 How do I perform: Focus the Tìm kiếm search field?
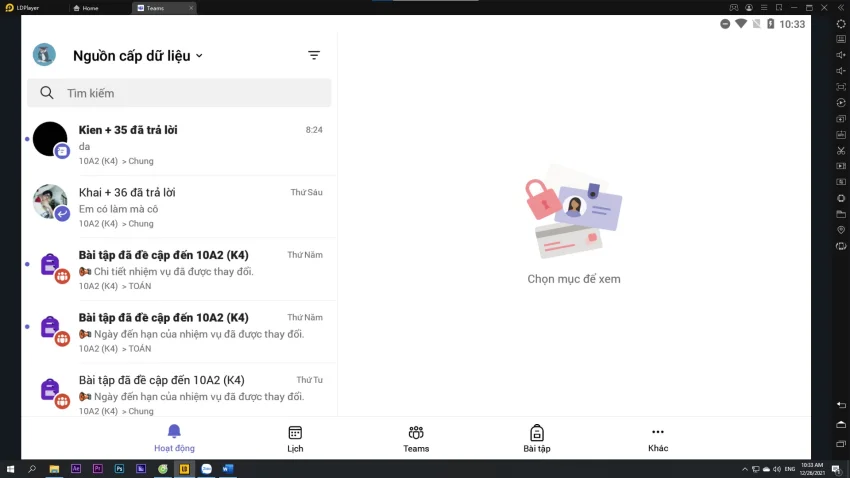pyautogui.click(x=179, y=93)
